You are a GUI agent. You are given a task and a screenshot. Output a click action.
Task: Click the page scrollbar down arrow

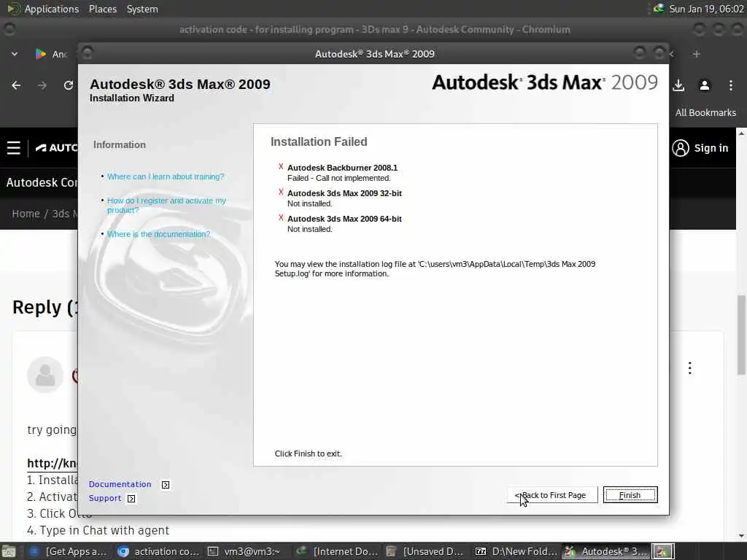[x=741, y=536]
